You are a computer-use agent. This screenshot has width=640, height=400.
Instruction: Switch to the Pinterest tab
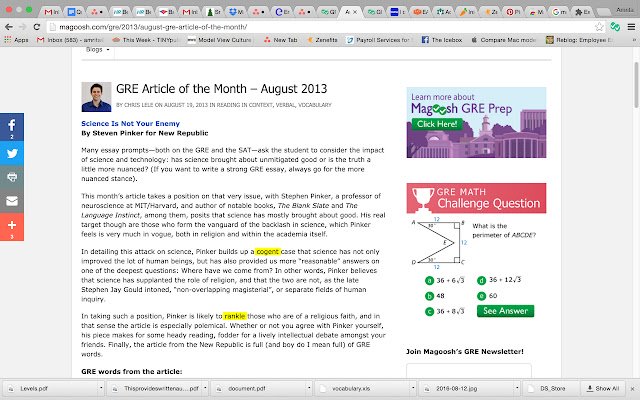pos(513,12)
